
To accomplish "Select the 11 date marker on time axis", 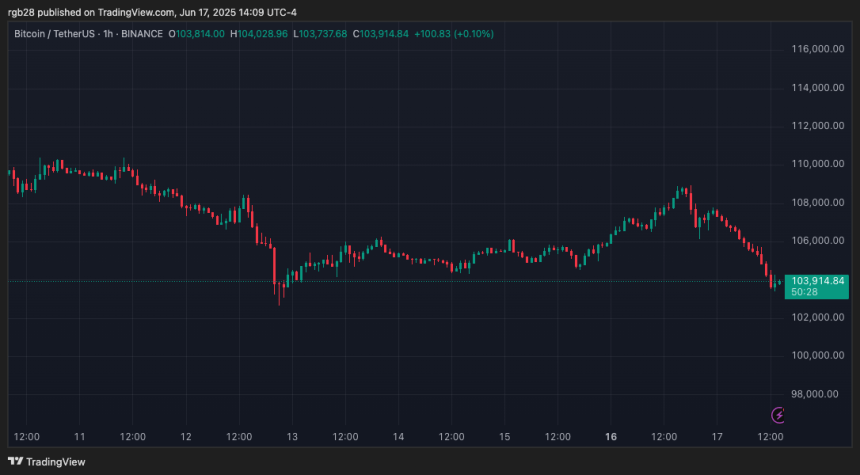I will click(x=80, y=437).
